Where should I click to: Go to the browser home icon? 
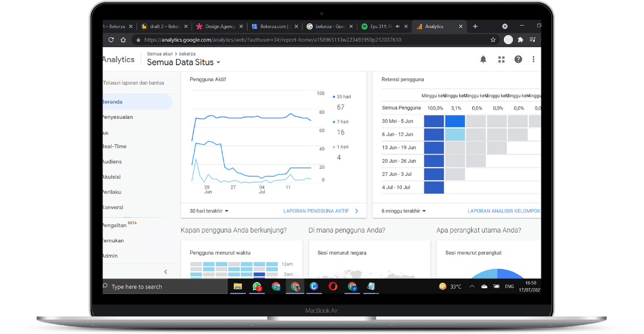tap(123, 40)
